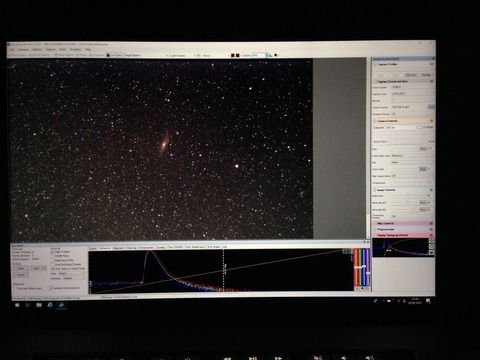The image size is (480, 360).
Task: Click the black reticule icon at toolbar end
Action: pyautogui.click(x=276, y=55)
